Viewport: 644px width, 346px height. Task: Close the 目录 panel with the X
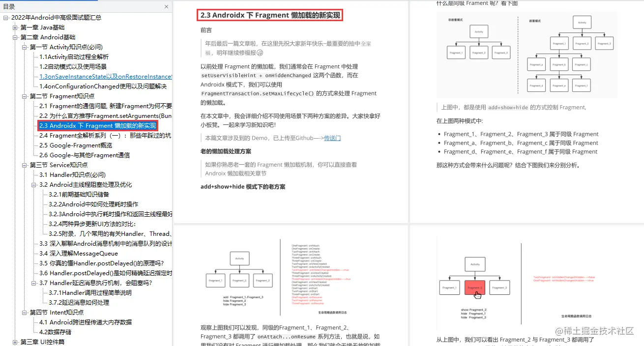166,7
